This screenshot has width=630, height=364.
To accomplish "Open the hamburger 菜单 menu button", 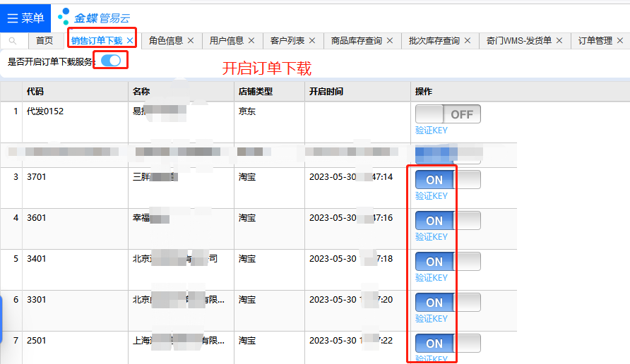I will point(25,18).
